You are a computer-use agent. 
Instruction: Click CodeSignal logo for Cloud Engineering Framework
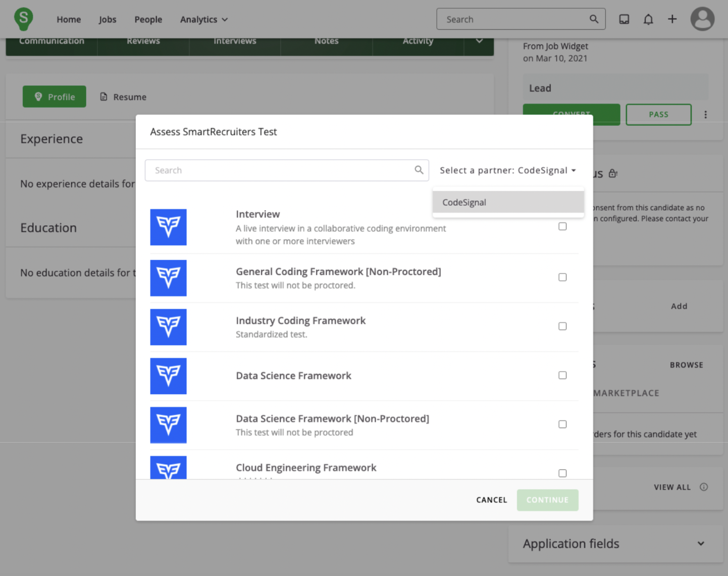point(168,467)
